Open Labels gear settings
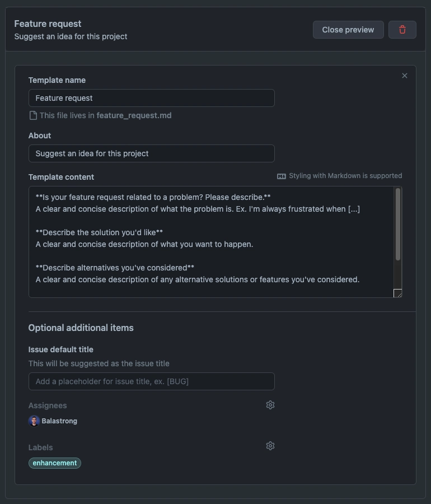This screenshot has height=504, width=431. pos(270,446)
